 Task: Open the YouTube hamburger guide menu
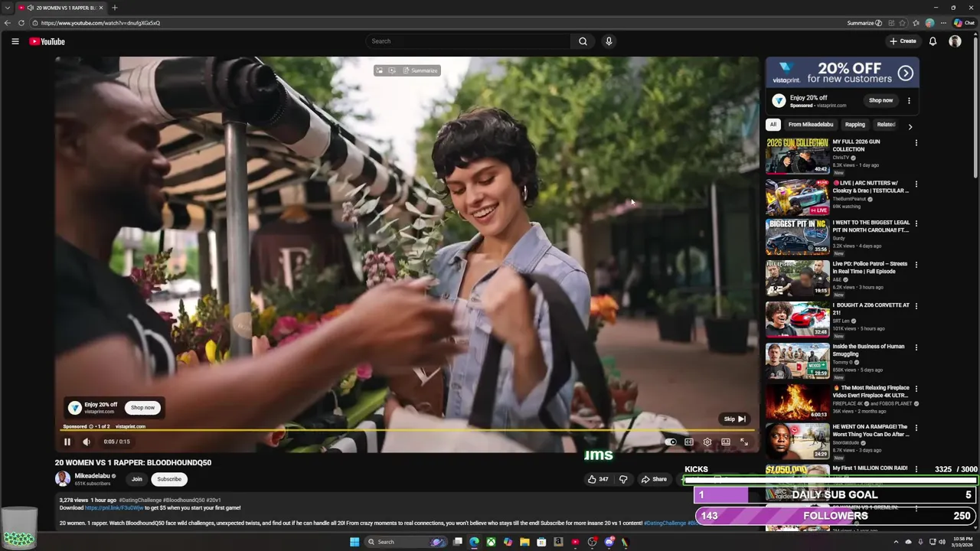15,41
